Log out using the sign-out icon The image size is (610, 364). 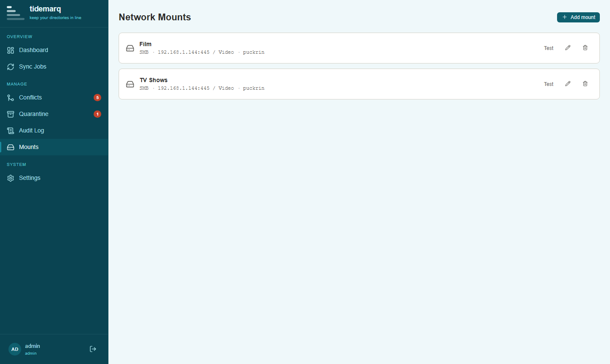click(x=93, y=349)
